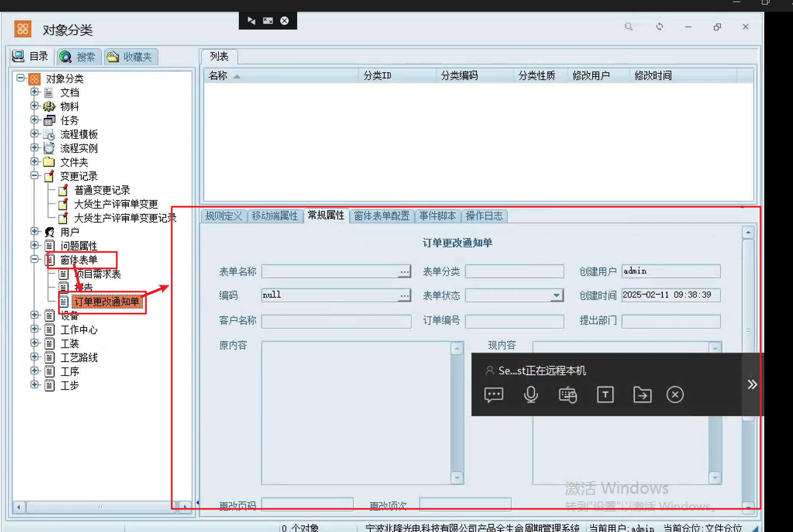
Task: Click the 物料 gear icon
Action: [x=49, y=106]
